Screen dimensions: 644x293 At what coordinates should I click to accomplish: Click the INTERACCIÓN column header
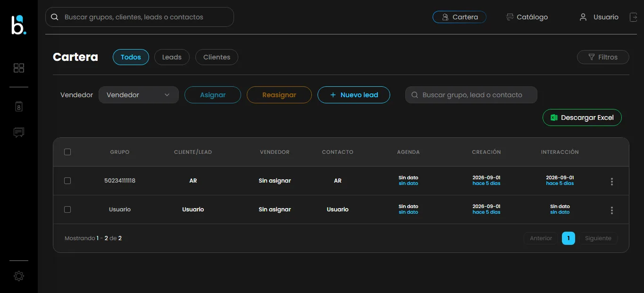tap(560, 152)
